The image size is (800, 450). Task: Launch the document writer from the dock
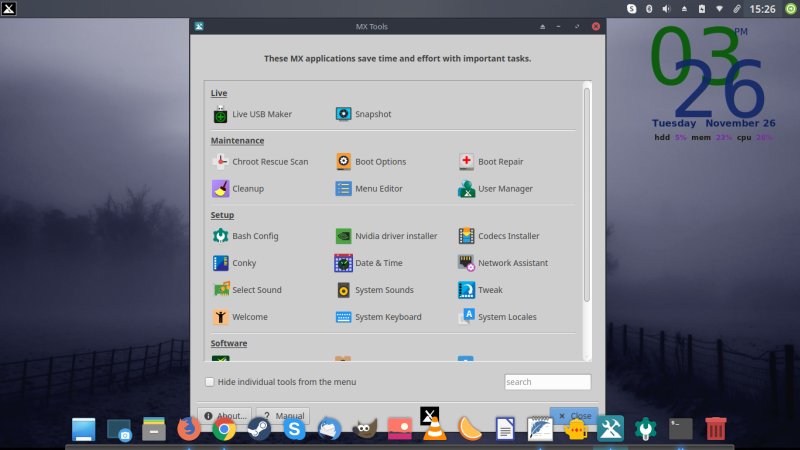click(x=505, y=429)
